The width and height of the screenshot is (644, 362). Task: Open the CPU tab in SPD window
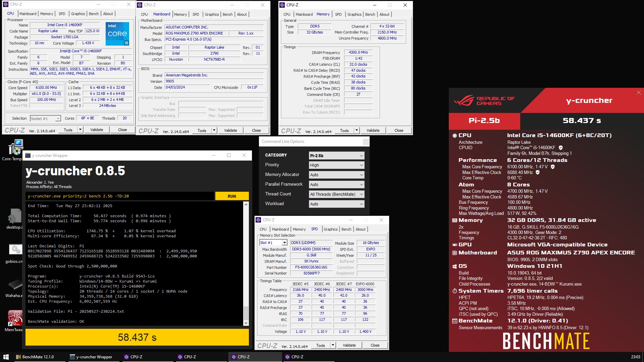coord(263,229)
